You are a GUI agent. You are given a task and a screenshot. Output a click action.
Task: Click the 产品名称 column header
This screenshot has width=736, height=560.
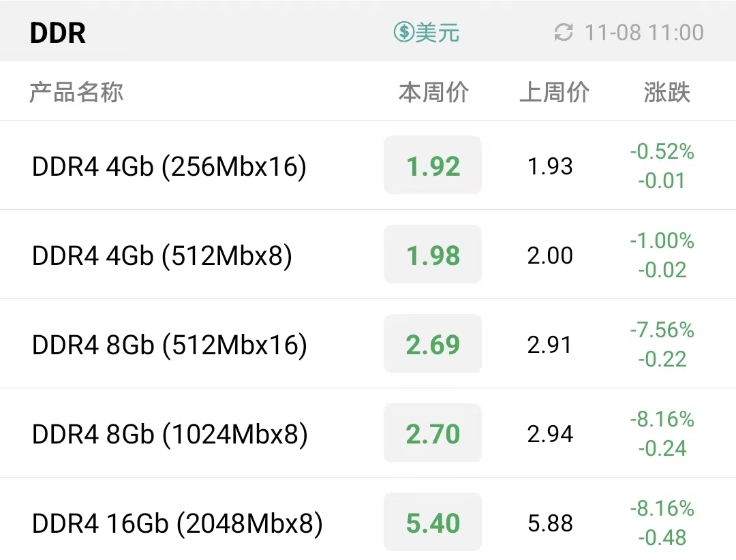(x=76, y=92)
